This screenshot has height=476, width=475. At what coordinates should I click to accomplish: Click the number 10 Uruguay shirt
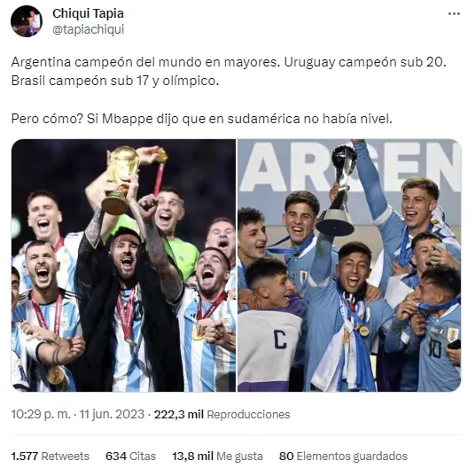pos(434,349)
